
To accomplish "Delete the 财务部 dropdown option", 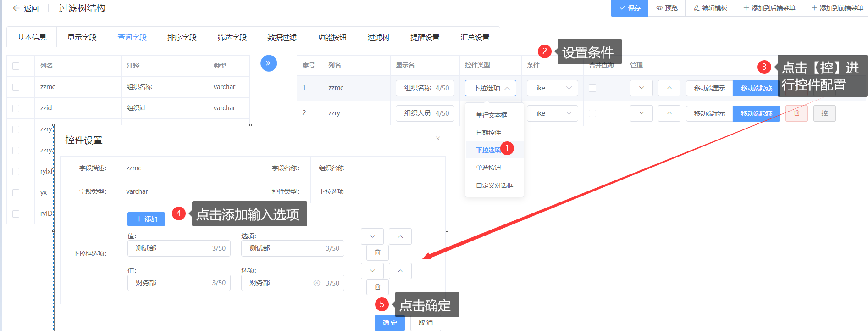I will (377, 287).
